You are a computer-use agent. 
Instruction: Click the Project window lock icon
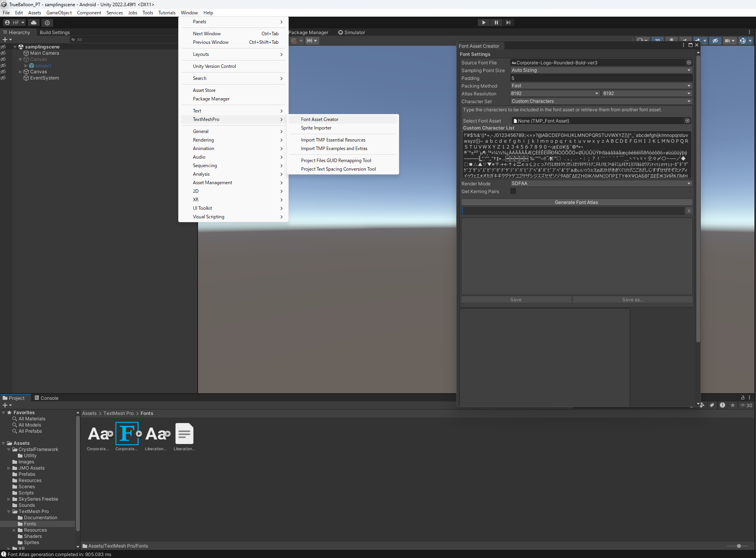(742, 397)
